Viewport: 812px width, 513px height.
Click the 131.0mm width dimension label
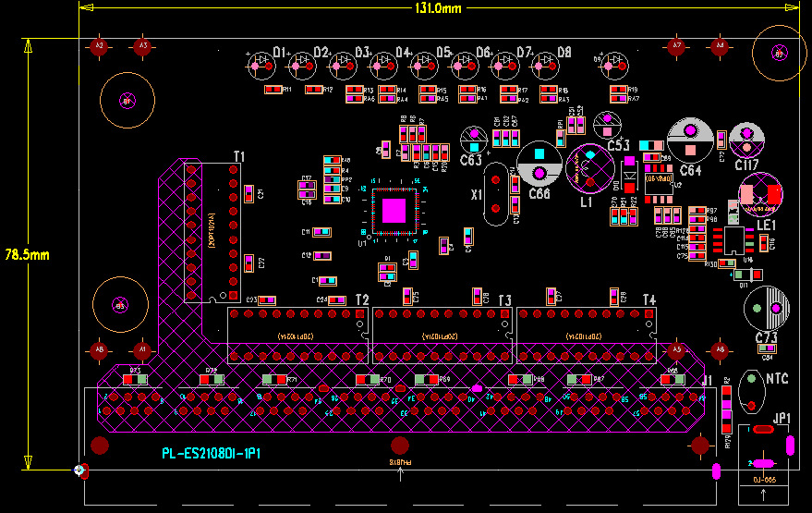pyautogui.click(x=439, y=8)
